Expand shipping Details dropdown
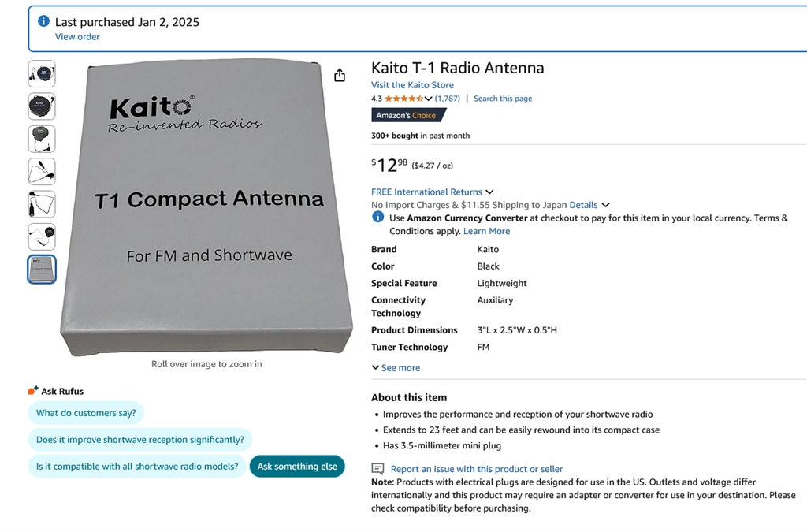 [x=605, y=205]
